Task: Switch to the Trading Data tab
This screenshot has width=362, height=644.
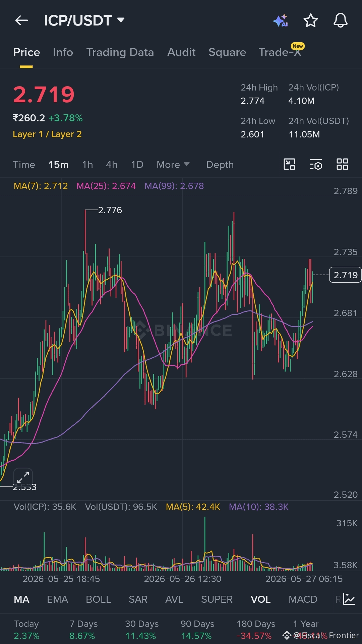Action: tap(120, 52)
